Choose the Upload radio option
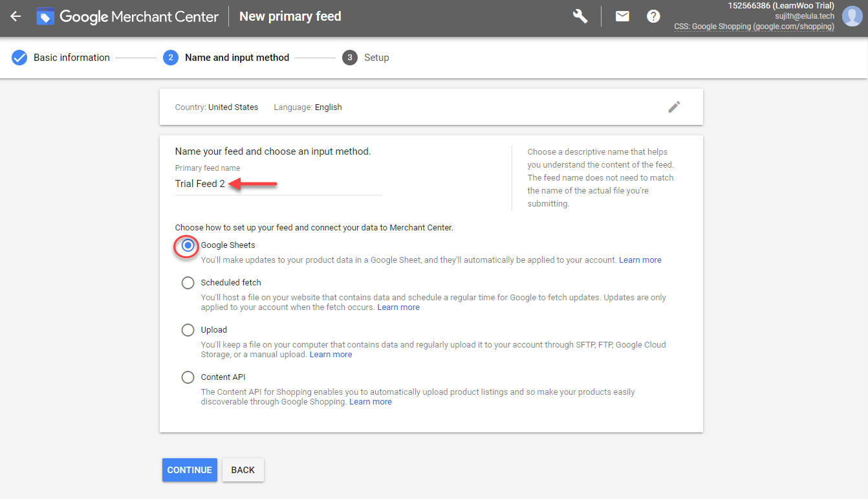868x499 pixels. click(188, 330)
